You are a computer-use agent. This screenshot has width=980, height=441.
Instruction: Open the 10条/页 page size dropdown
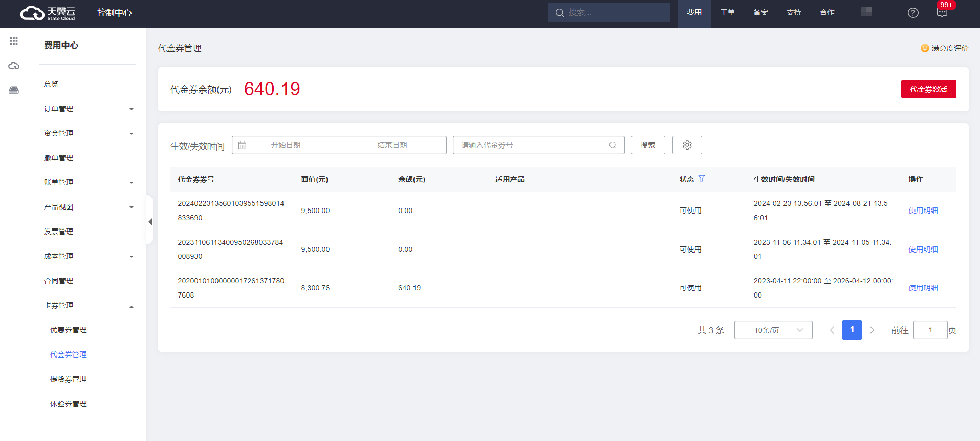(773, 330)
